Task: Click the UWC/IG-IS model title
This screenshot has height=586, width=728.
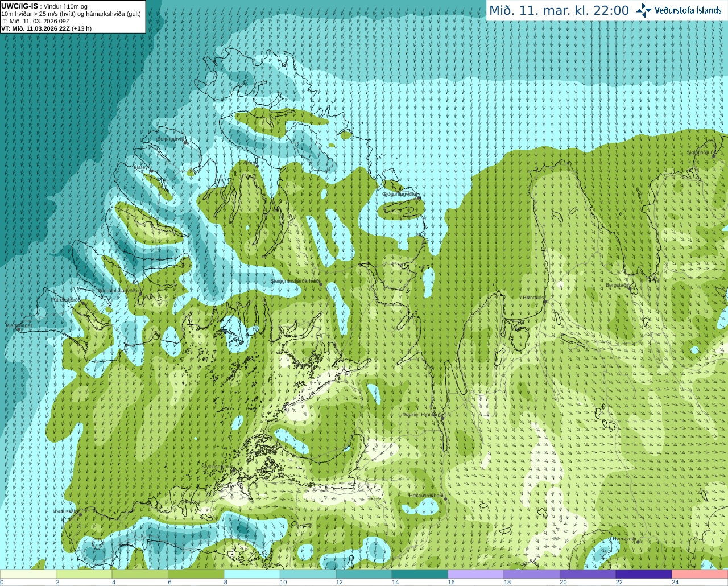Action: click(x=20, y=6)
